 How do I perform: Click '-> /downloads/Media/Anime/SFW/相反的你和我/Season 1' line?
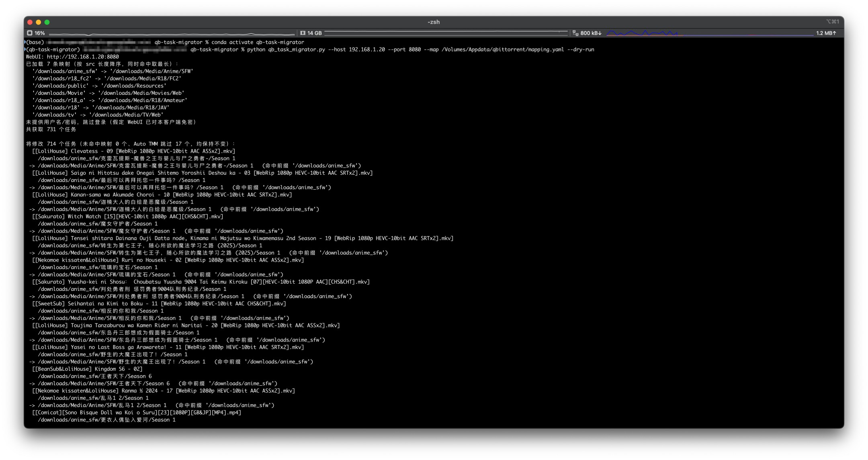(159, 318)
